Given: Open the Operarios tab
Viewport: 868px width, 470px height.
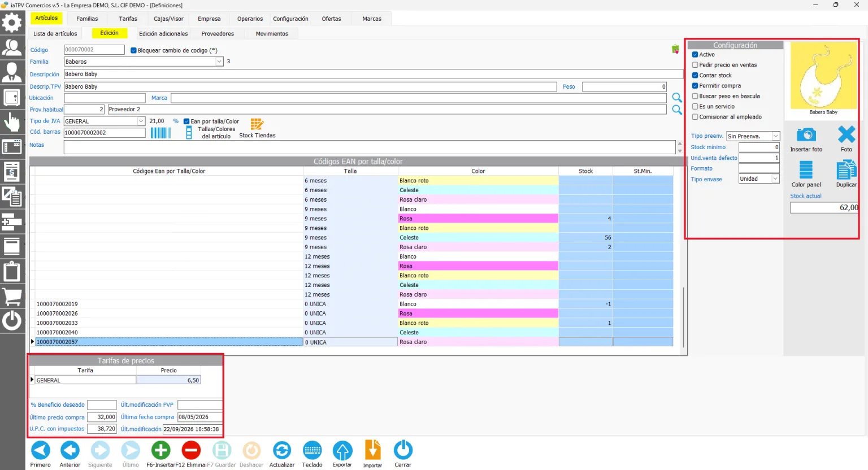Looking at the screenshot, I should 250,19.
